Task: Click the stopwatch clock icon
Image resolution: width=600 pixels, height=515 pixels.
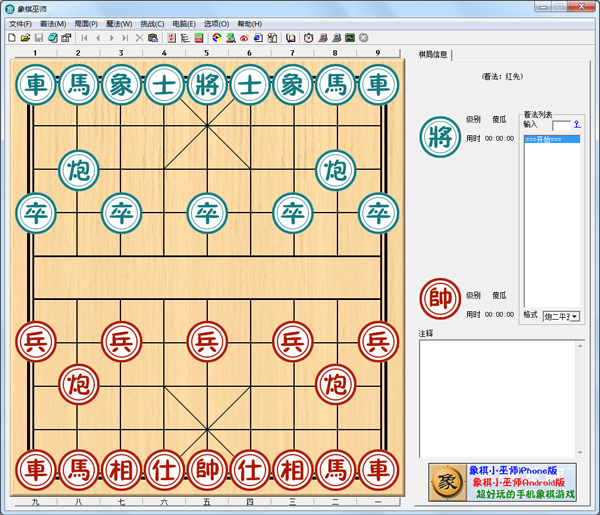Action: pyautogui.click(x=308, y=38)
